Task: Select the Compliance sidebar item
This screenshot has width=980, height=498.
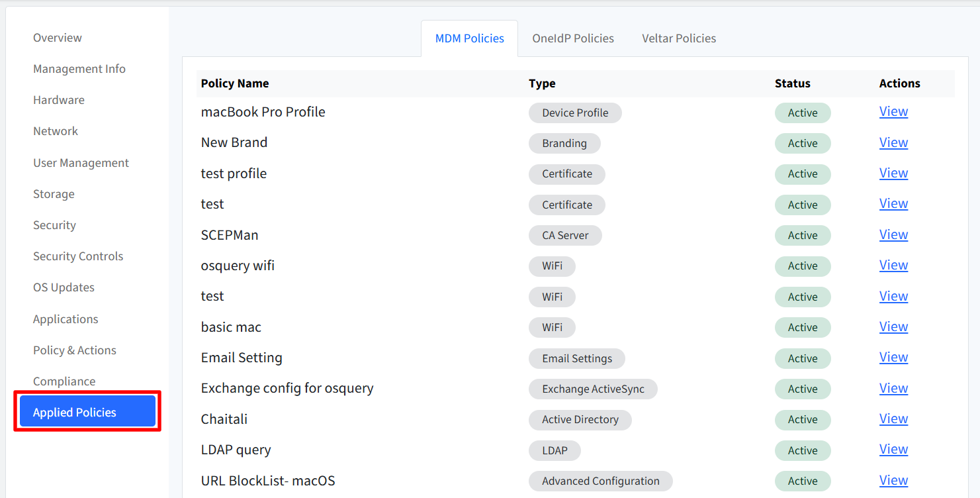Action: click(x=64, y=381)
